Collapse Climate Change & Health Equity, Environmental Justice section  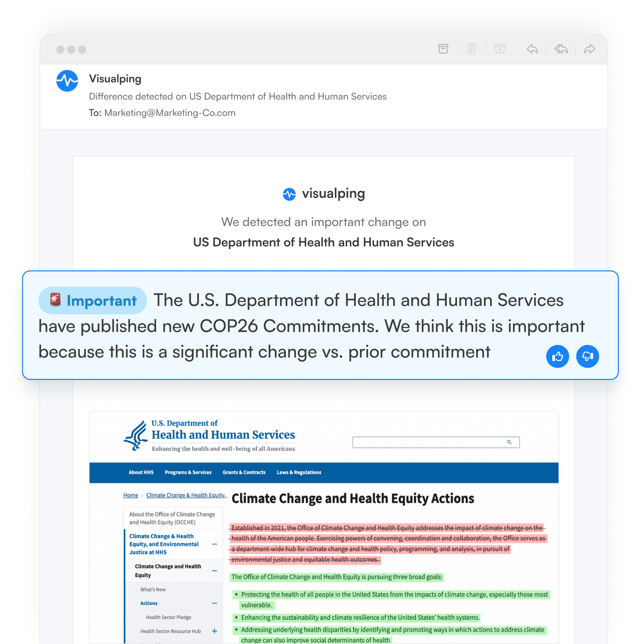coord(214,544)
